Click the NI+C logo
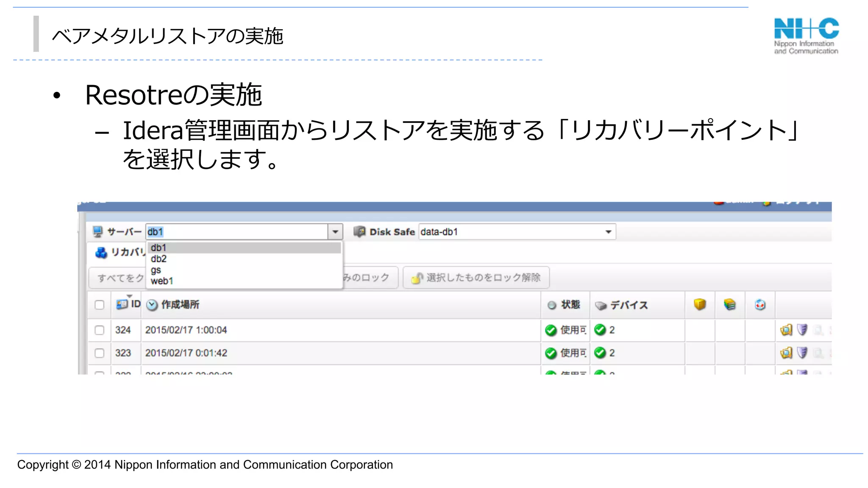This screenshot has height=488, width=868. (x=806, y=36)
